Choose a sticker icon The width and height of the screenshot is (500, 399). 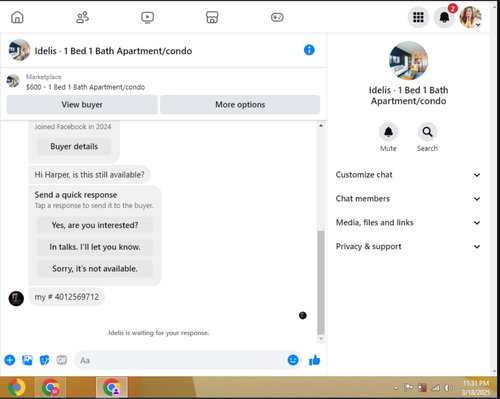pos(44,360)
